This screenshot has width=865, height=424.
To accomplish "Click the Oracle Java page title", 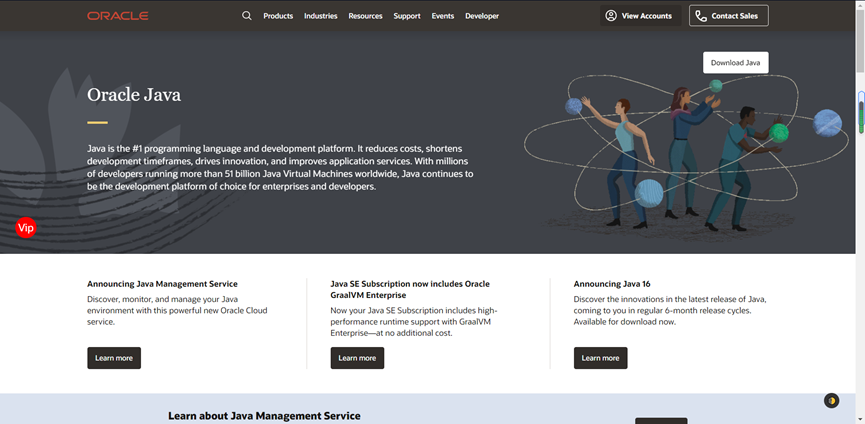I will coord(134,95).
